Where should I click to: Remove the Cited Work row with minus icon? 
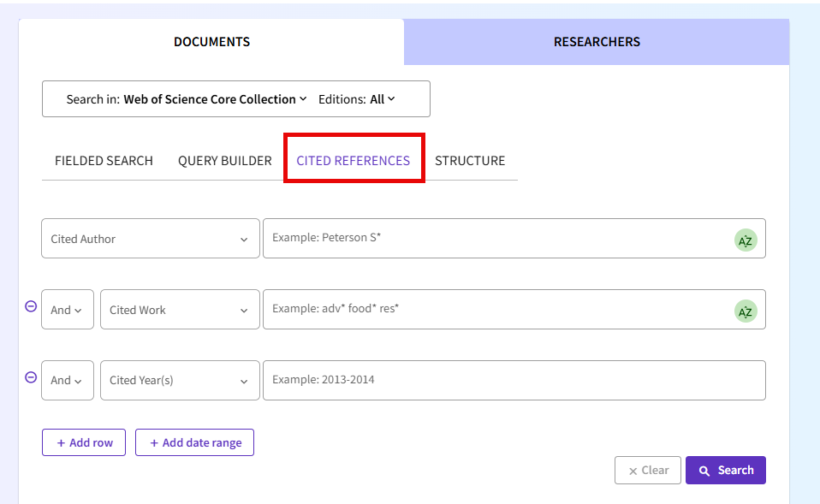[x=31, y=306]
